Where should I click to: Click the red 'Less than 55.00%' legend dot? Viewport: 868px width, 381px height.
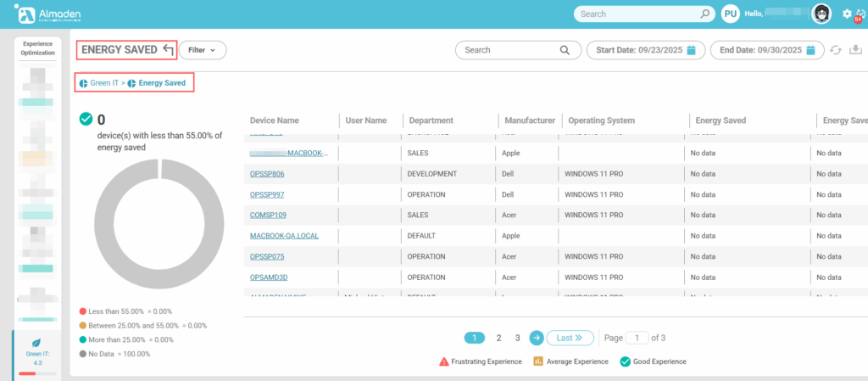[82, 311]
